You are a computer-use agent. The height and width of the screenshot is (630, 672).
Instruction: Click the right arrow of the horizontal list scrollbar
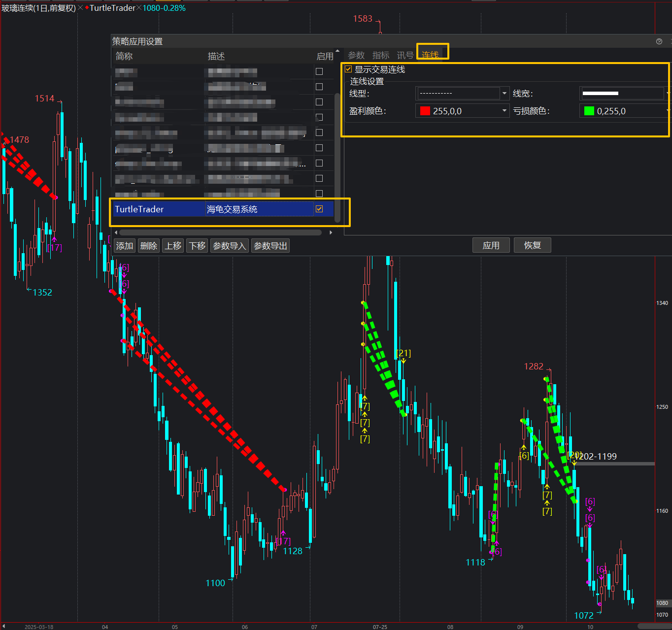331,232
